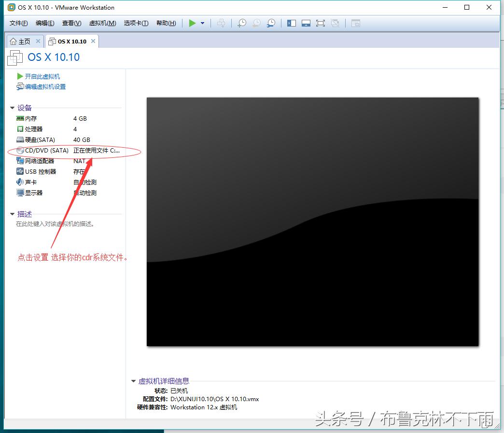This screenshot has height=433, width=504.
Task: Click the 声卡 sound card icon
Action: point(18,182)
